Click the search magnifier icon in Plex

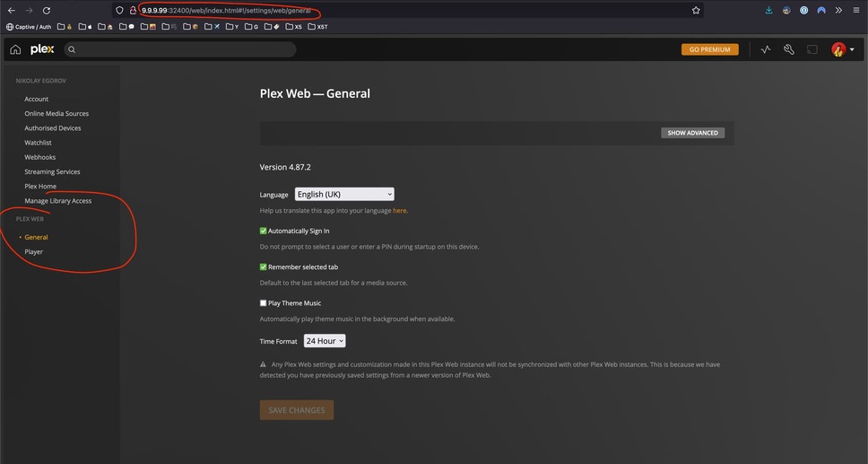coord(72,49)
